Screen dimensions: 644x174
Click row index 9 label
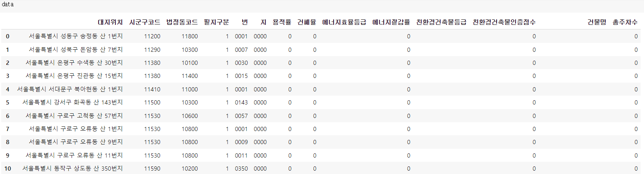[8, 155]
